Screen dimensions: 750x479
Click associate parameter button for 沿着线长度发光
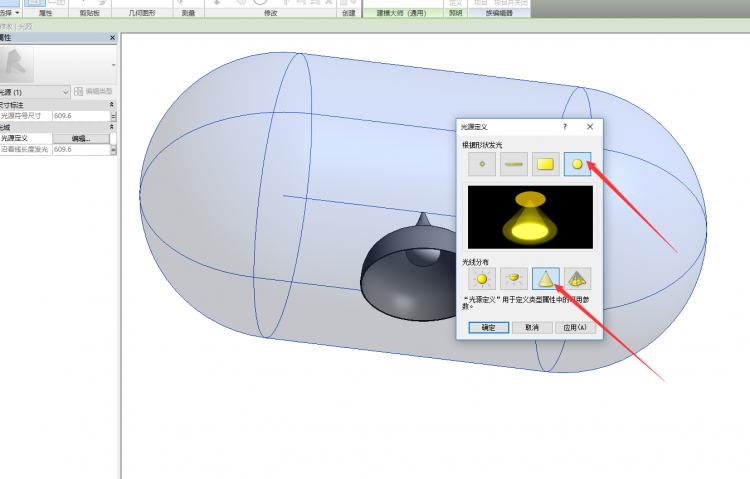tap(114, 149)
